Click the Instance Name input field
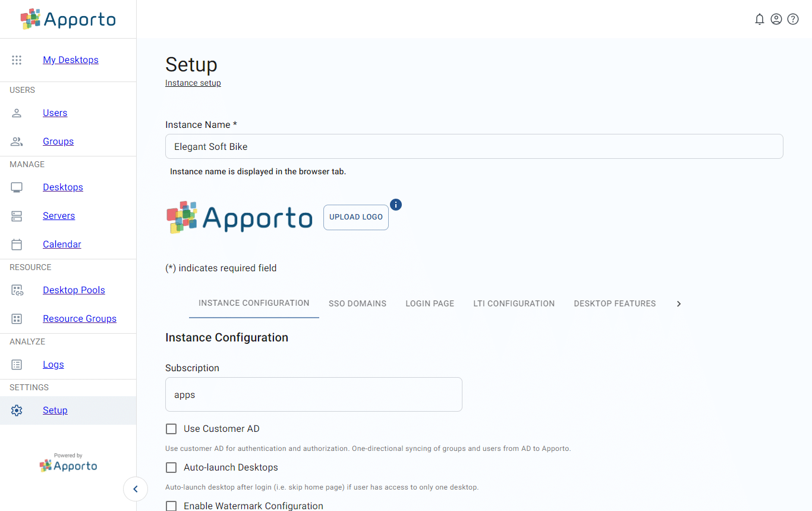The width and height of the screenshot is (812, 511). click(474, 146)
